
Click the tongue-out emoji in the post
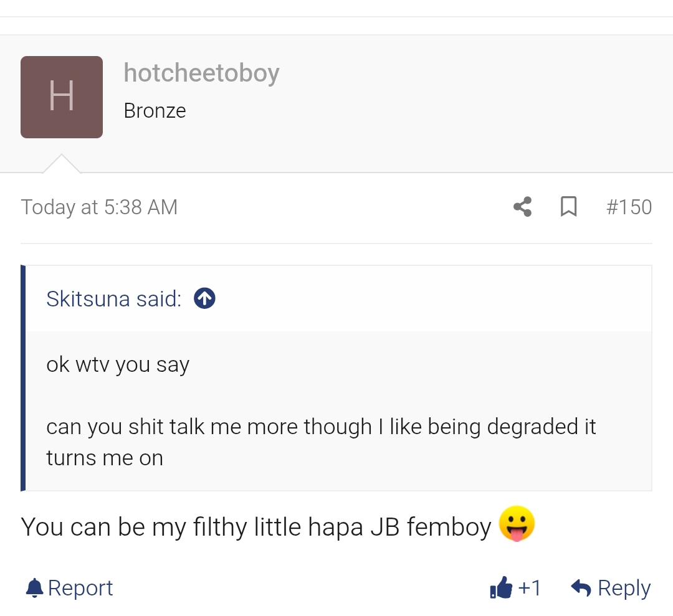(x=517, y=524)
